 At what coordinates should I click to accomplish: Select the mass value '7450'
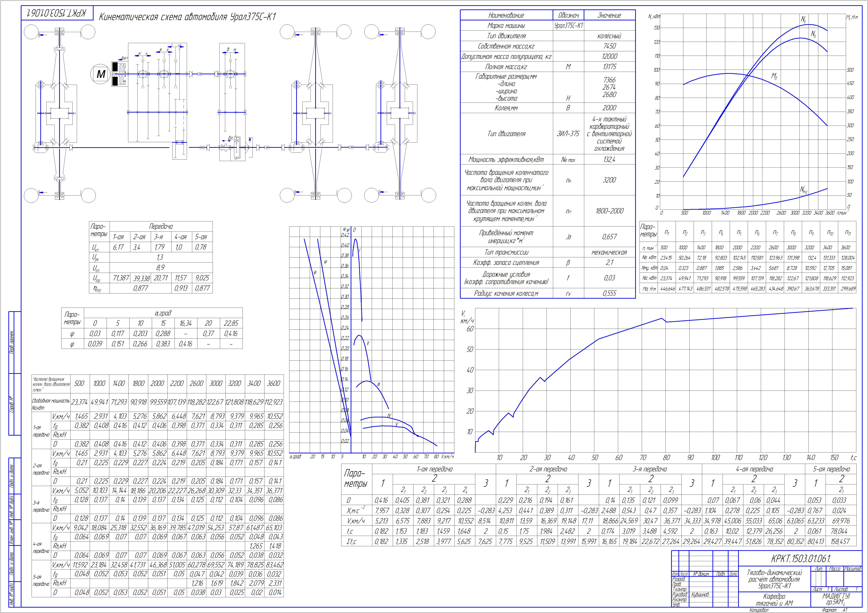[x=609, y=46]
